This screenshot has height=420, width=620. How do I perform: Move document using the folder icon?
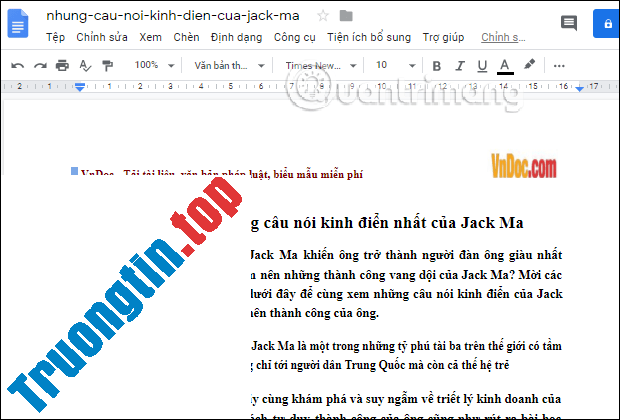pos(346,16)
